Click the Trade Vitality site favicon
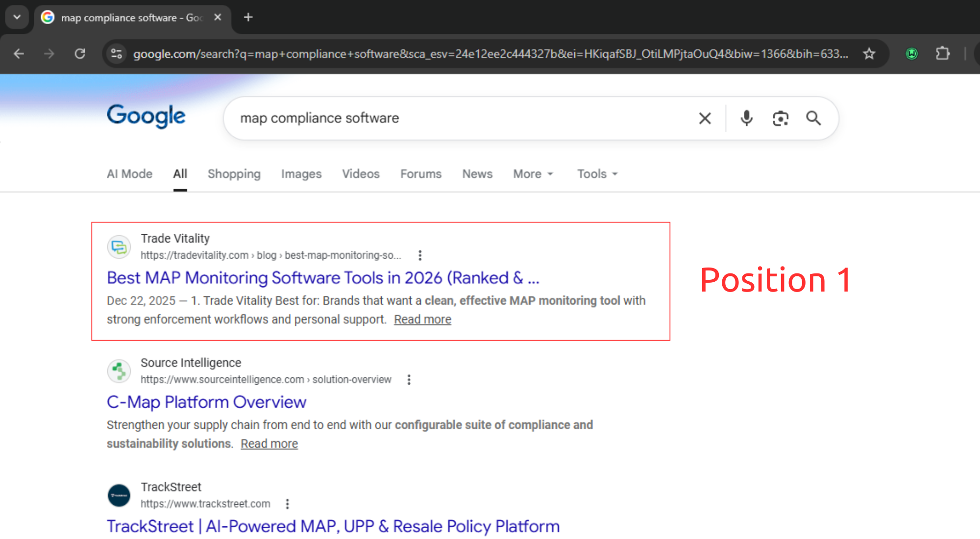The width and height of the screenshot is (980, 539). click(x=119, y=247)
